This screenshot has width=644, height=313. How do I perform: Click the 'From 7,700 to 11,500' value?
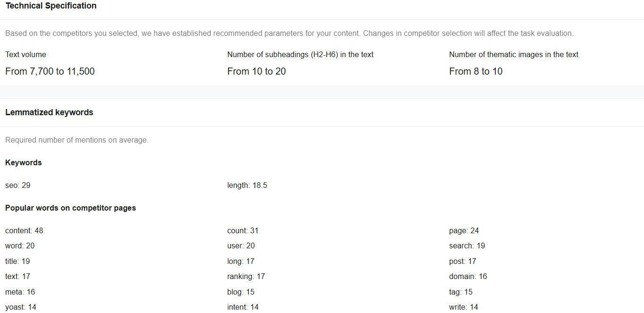(50, 71)
